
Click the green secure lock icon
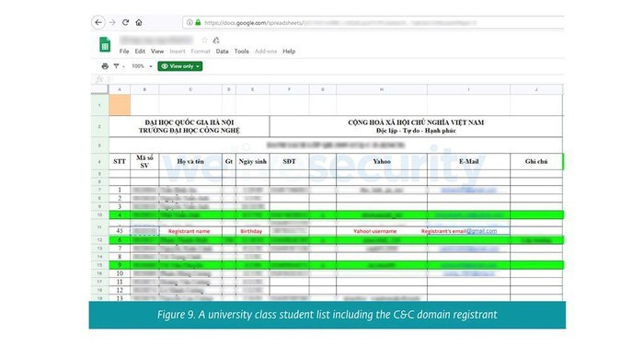click(198, 23)
